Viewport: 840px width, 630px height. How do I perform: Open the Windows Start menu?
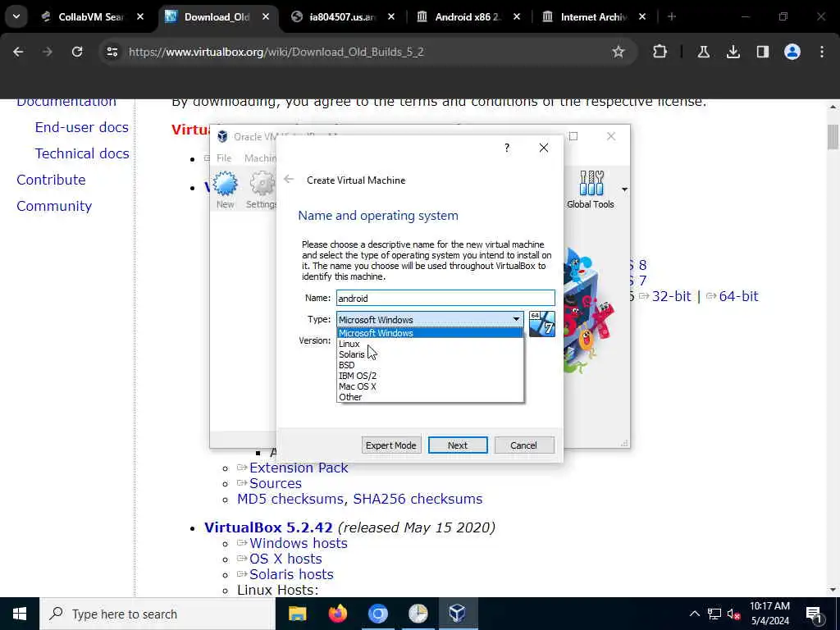pyautogui.click(x=20, y=614)
